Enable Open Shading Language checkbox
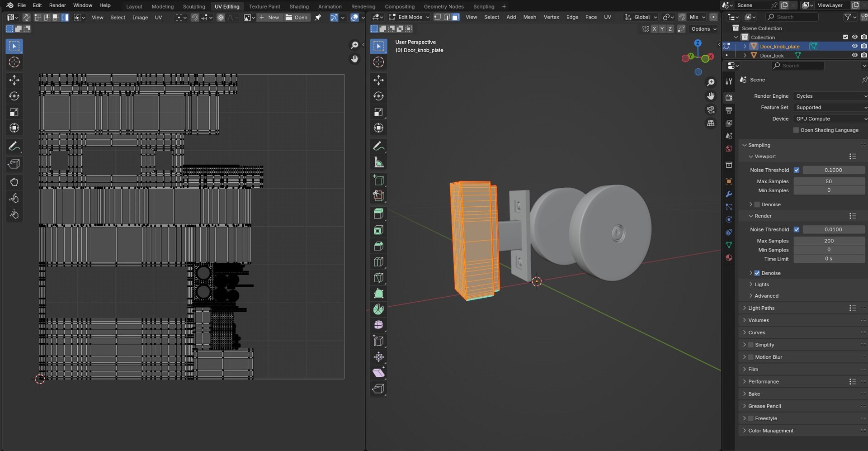 coord(796,130)
